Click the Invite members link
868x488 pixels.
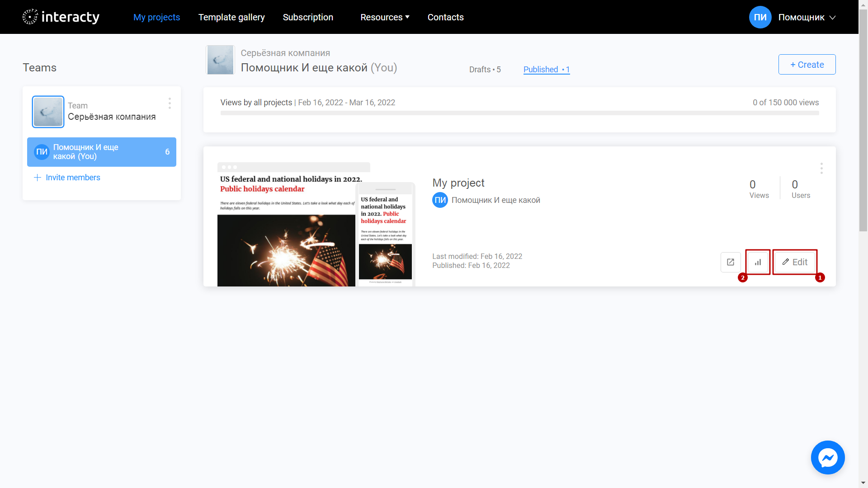(x=67, y=177)
